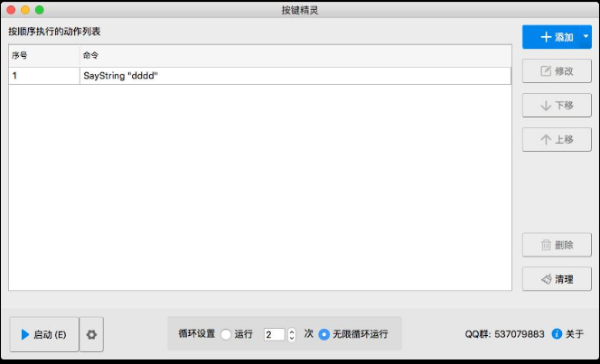This screenshot has width=600, height=364.
Task: Decrease loop count with stepper down arrow
Action: coord(291,338)
